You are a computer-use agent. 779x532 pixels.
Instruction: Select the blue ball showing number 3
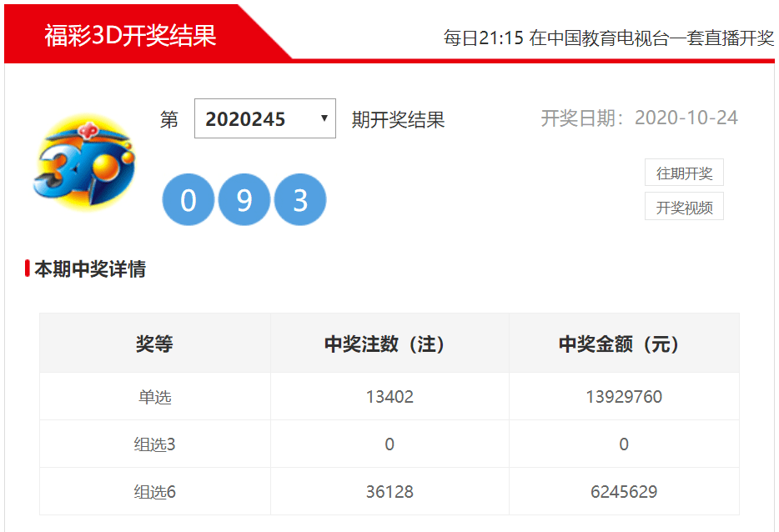point(300,200)
